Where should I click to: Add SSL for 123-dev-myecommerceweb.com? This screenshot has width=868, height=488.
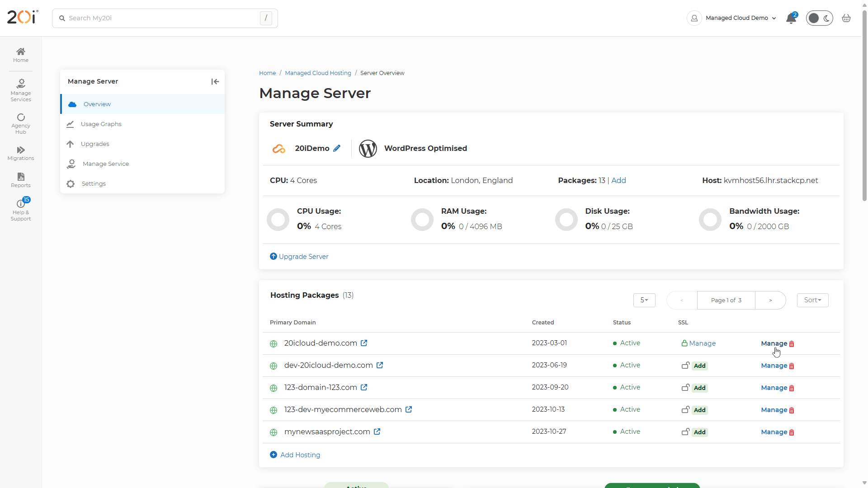pos(699,410)
